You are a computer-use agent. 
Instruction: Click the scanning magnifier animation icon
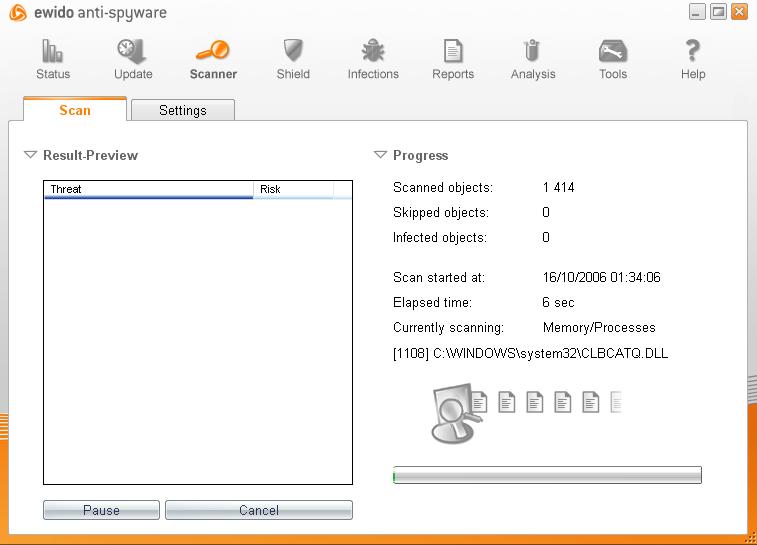(x=456, y=414)
